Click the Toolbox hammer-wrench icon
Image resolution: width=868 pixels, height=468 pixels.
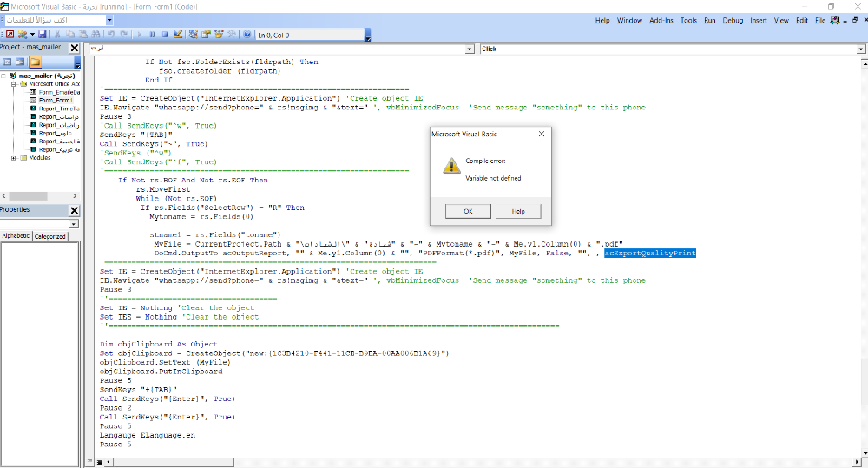232,35
